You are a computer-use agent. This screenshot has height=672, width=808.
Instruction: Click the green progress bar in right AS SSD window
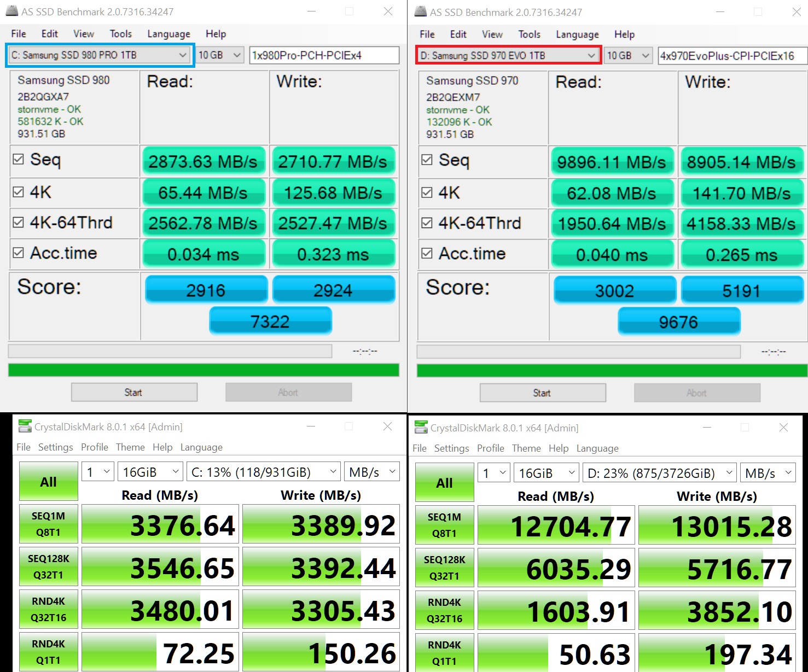click(612, 371)
